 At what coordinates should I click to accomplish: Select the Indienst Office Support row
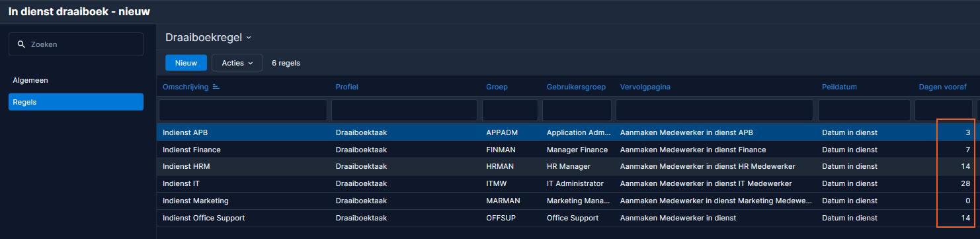(x=568, y=218)
